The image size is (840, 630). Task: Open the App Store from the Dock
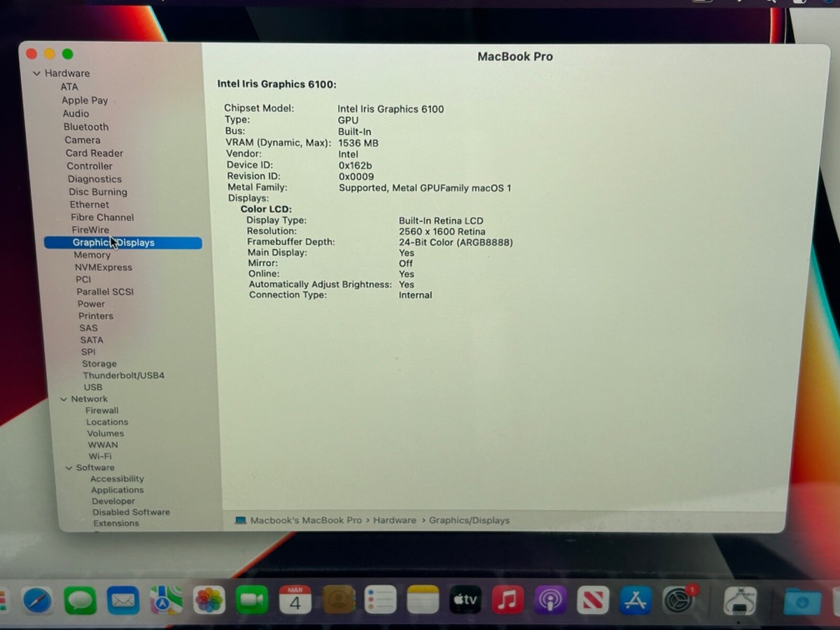pyautogui.click(x=636, y=601)
